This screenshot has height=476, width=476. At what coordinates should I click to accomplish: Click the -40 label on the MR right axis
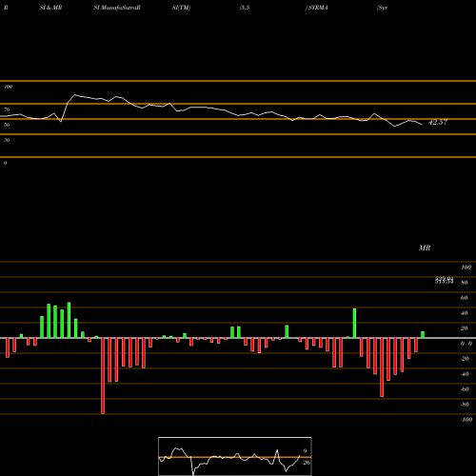click(x=465, y=374)
